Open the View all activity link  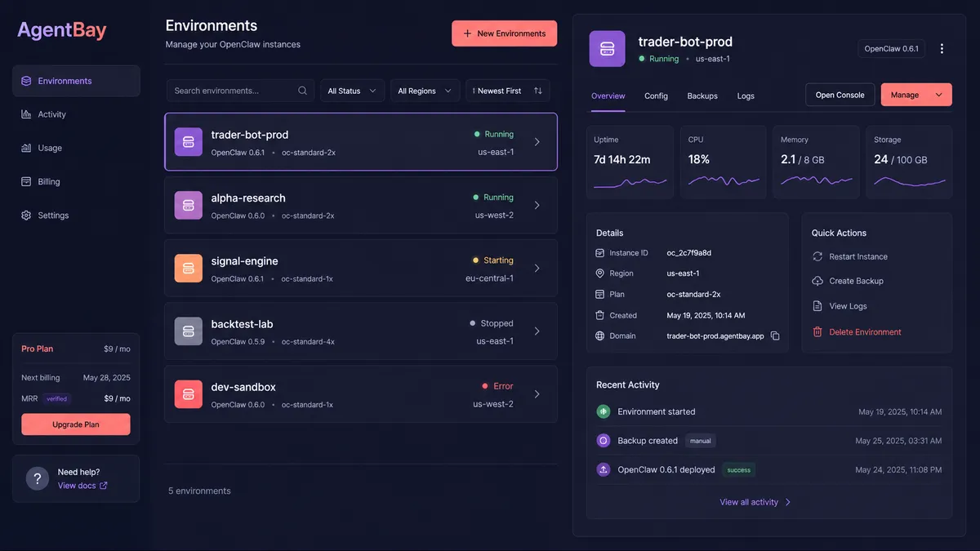pos(755,502)
